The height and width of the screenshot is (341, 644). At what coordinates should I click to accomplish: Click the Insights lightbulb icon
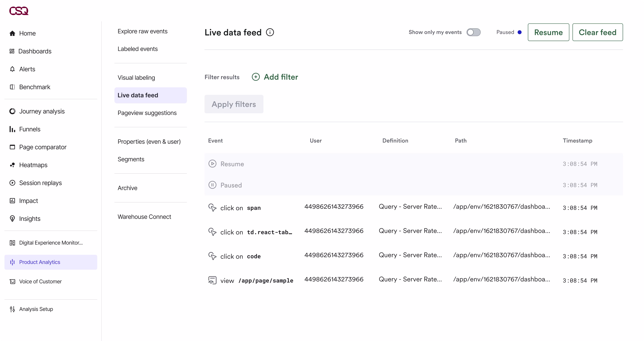[x=12, y=219]
